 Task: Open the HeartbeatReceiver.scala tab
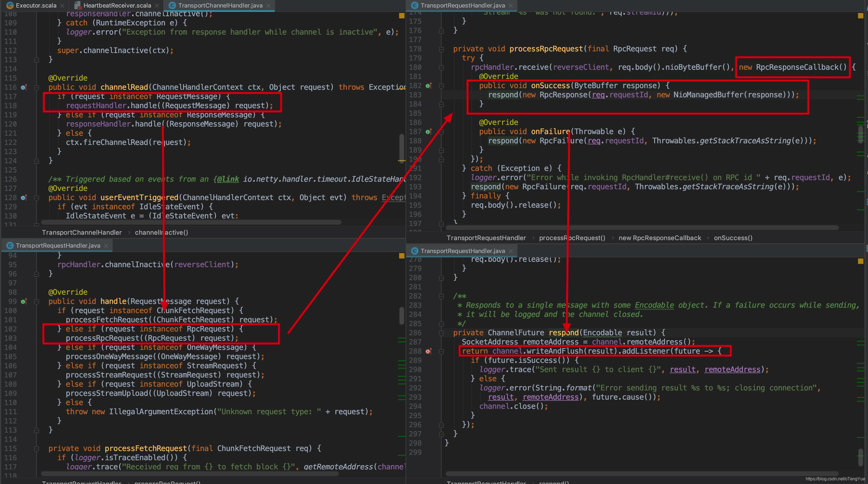coord(117,5)
